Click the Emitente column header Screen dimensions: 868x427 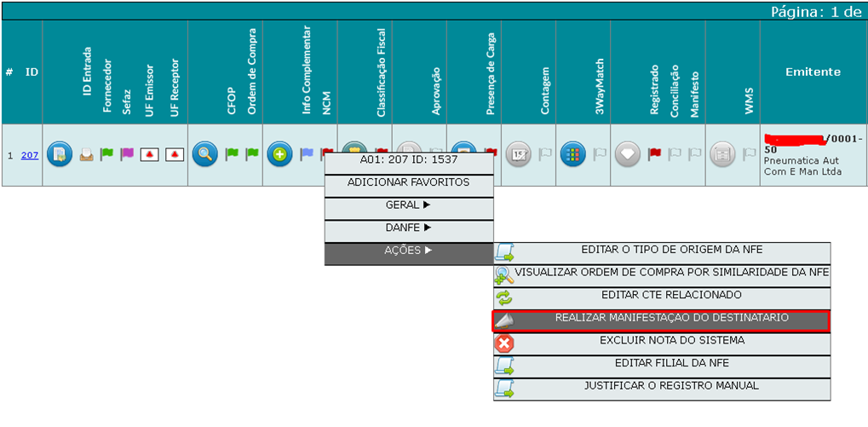(x=813, y=72)
